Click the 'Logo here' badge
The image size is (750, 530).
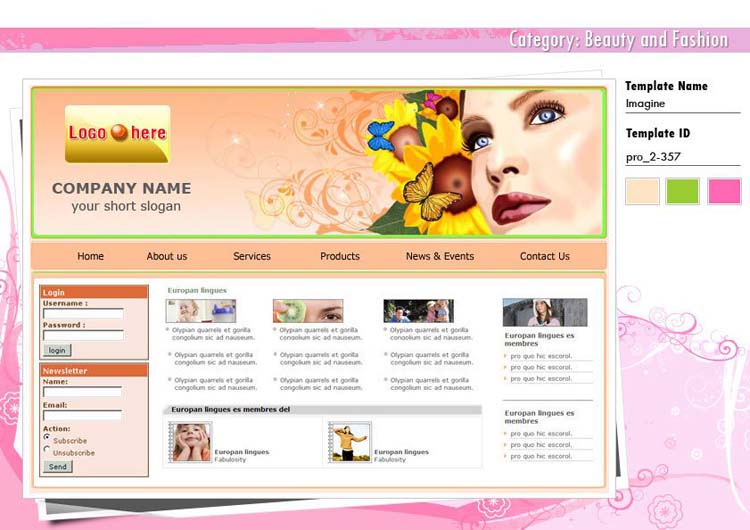click(x=117, y=133)
